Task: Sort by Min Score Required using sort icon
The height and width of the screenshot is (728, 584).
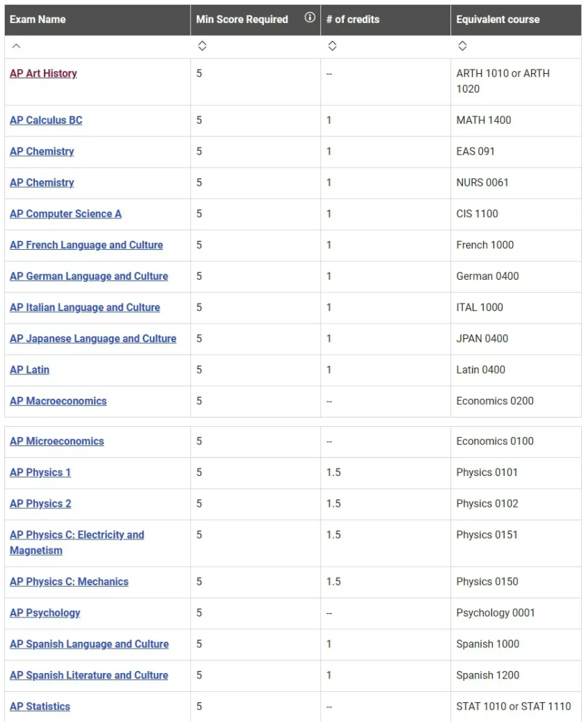Action: [x=202, y=47]
